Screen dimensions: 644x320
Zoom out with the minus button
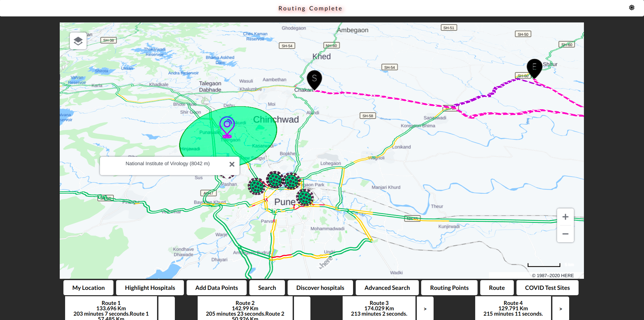[565, 234]
